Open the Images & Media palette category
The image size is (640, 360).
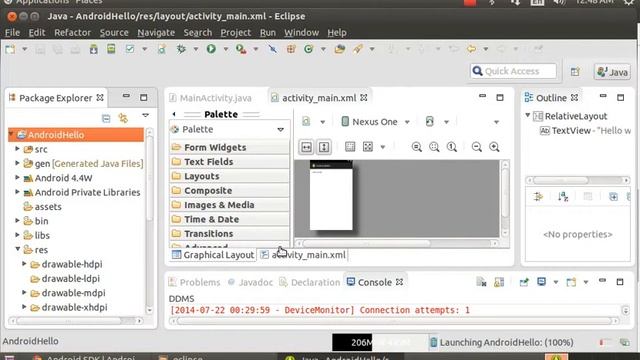pyautogui.click(x=229, y=205)
